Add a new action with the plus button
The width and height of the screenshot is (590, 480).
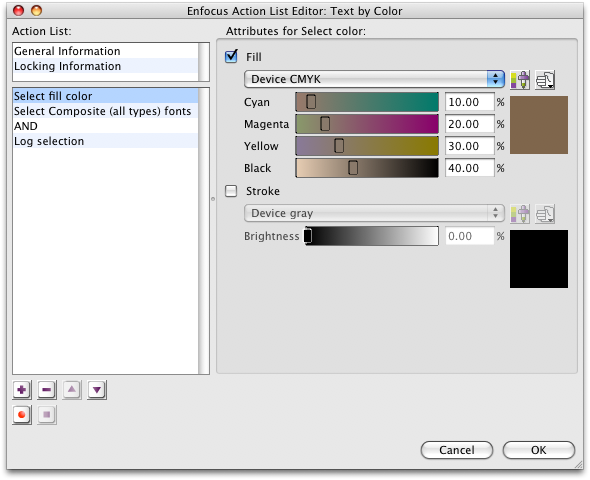[22, 390]
